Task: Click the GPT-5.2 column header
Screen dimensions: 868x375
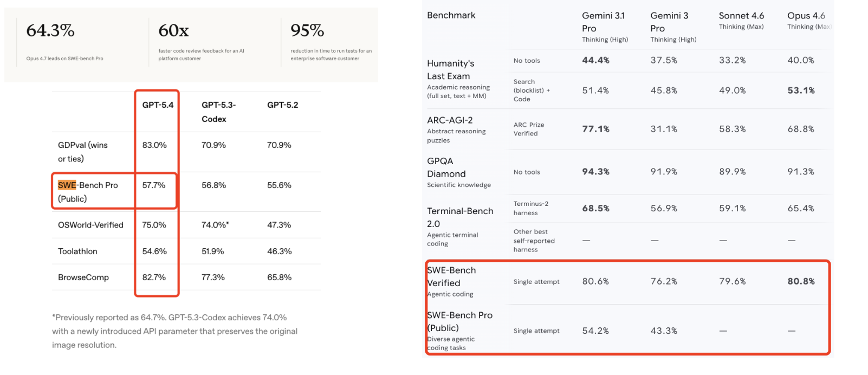Action: click(282, 105)
